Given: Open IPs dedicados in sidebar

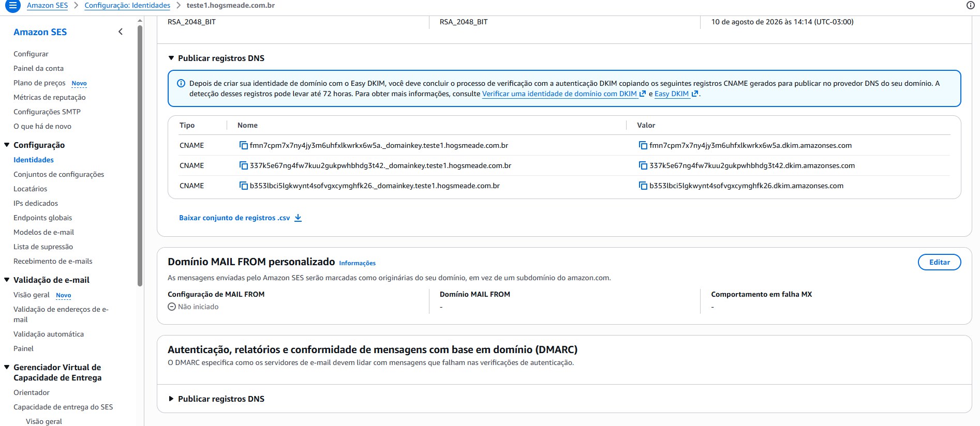Looking at the screenshot, I should click(36, 203).
